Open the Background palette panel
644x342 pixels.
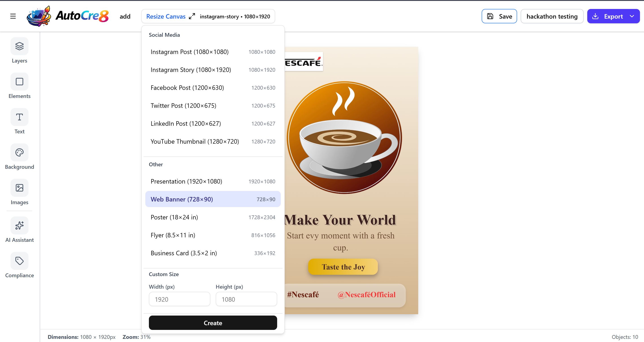point(20,153)
